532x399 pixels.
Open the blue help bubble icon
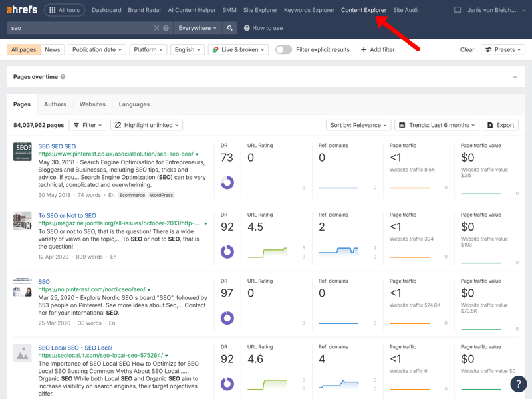[x=518, y=384]
